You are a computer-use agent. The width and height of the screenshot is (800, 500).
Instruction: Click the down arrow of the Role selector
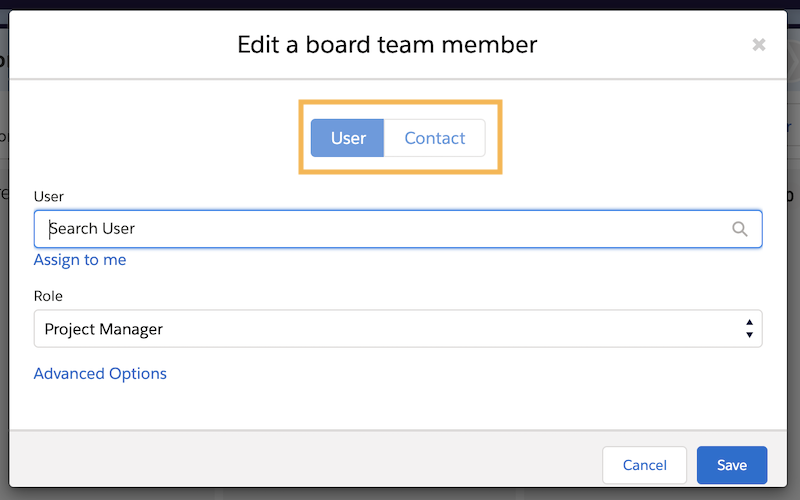[749, 335]
